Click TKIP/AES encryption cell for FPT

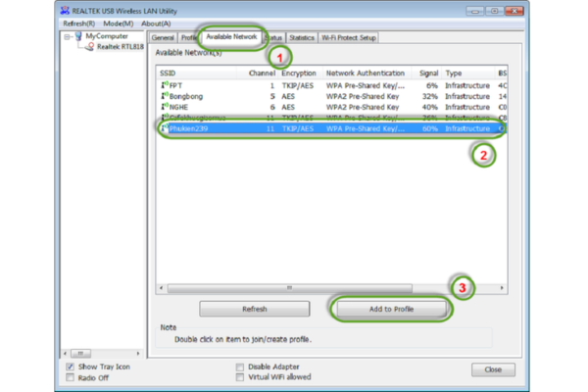298,85
